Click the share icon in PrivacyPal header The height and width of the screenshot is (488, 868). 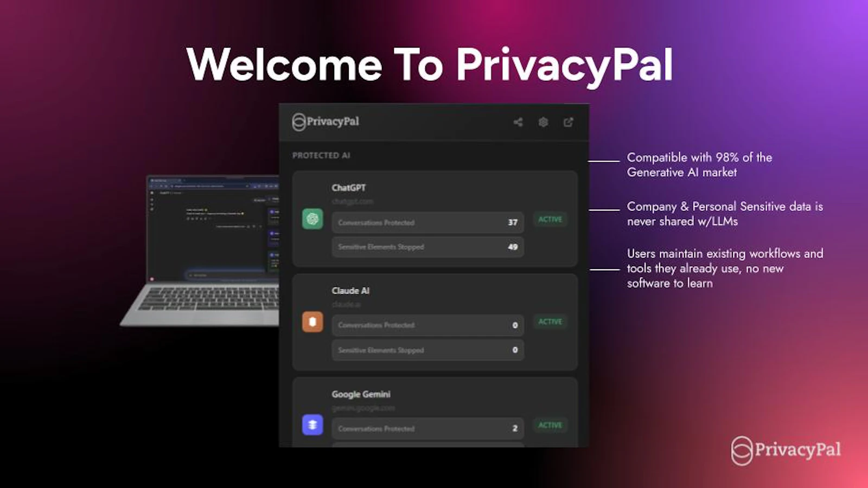coord(518,122)
